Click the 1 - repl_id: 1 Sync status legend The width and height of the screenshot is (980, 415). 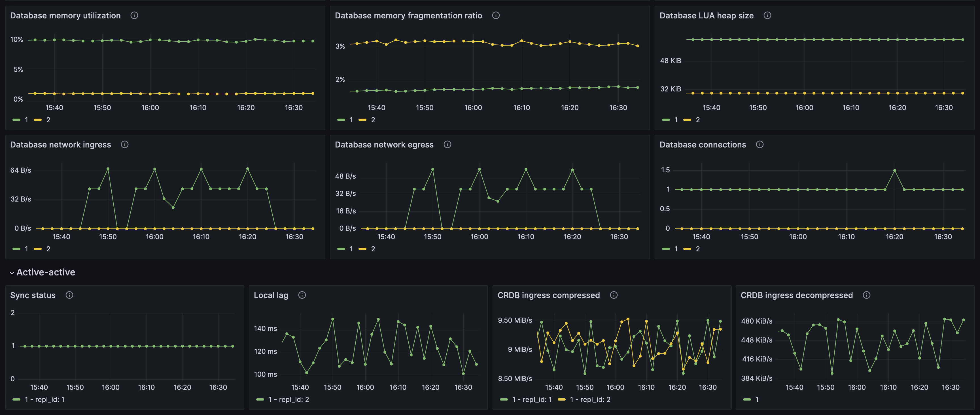pos(44,399)
